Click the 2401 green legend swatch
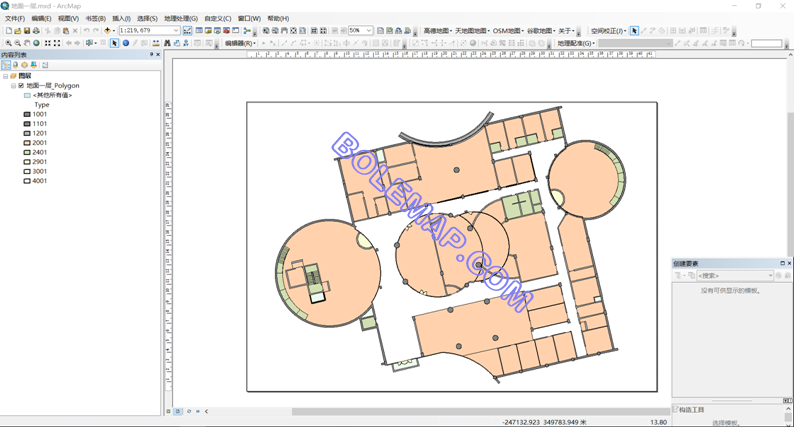 27,152
